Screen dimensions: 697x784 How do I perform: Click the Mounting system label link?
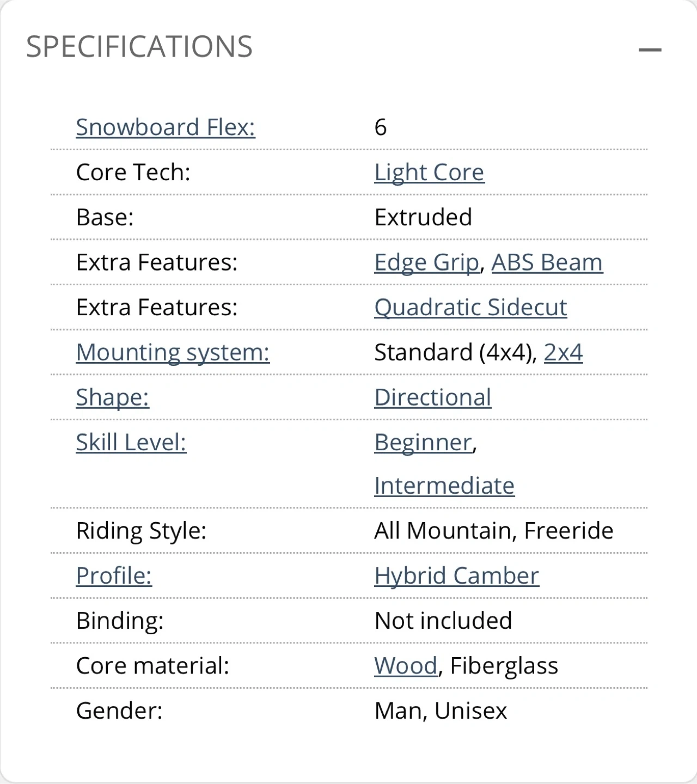pos(173,352)
